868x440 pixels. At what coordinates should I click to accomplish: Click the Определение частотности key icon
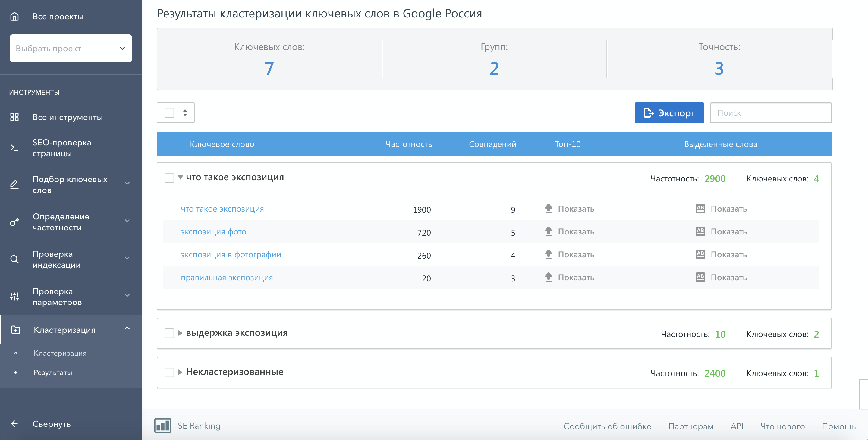point(14,222)
